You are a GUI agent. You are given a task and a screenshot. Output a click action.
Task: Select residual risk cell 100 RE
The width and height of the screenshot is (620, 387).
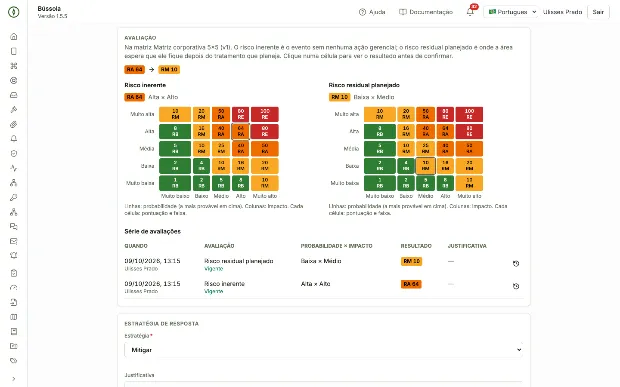pos(469,114)
